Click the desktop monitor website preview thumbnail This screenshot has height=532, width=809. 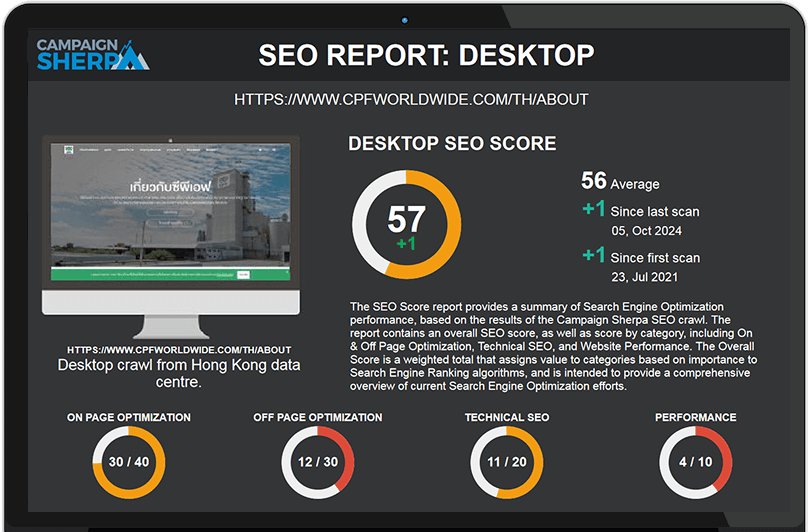(171, 237)
